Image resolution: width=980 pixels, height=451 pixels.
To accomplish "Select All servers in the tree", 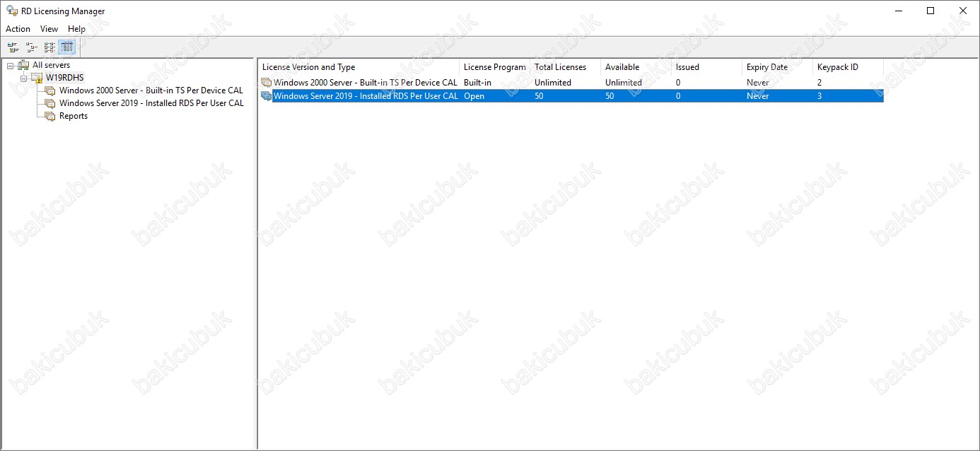I will click(x=52, y=65).
